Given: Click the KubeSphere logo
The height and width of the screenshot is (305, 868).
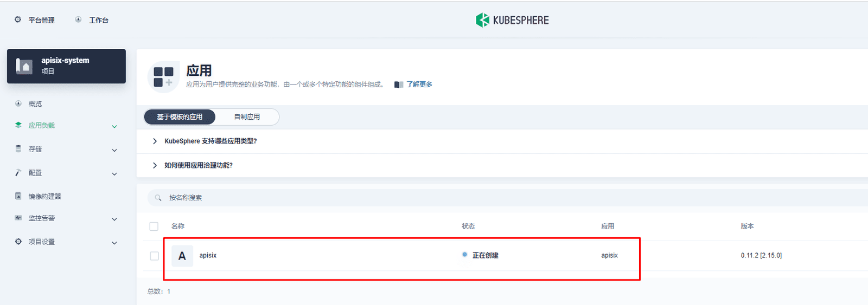Looking at the screenshot, I should (x=513, y=20).
